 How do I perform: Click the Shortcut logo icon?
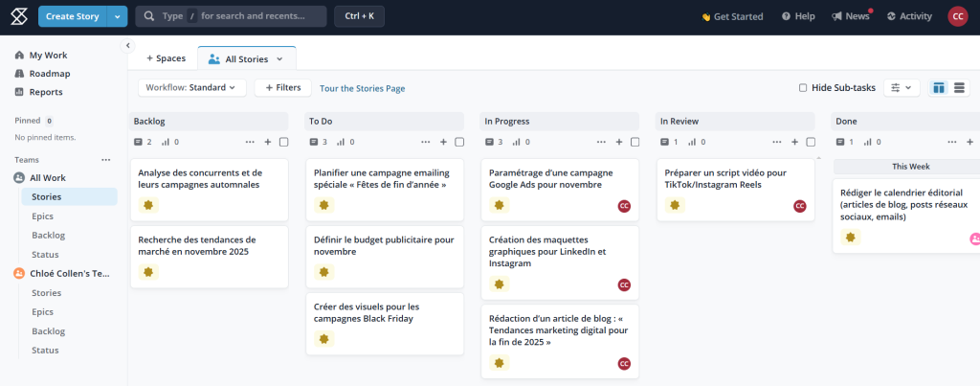pyautogui.click(x=18, y=16)
